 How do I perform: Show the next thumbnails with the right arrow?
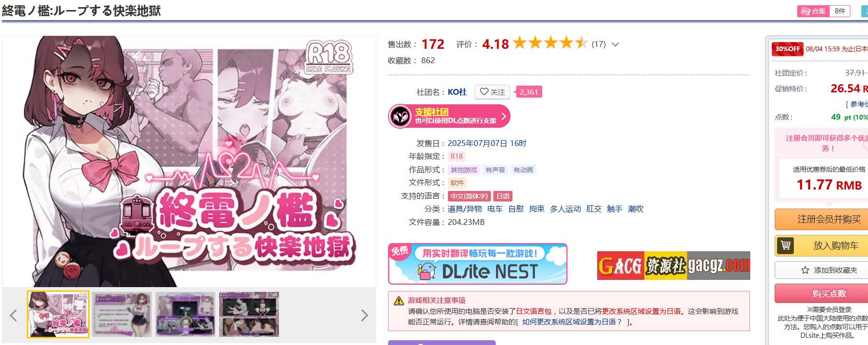point(365,315)
